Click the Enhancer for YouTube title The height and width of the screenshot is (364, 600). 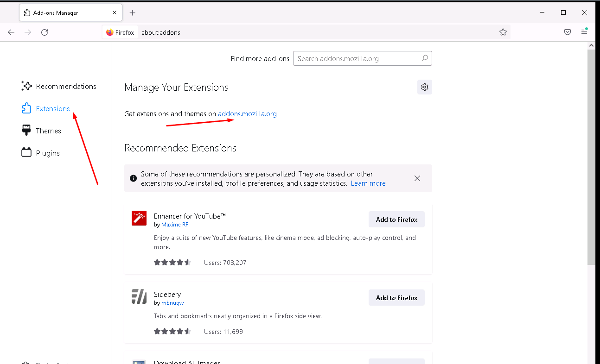(190, 216)
